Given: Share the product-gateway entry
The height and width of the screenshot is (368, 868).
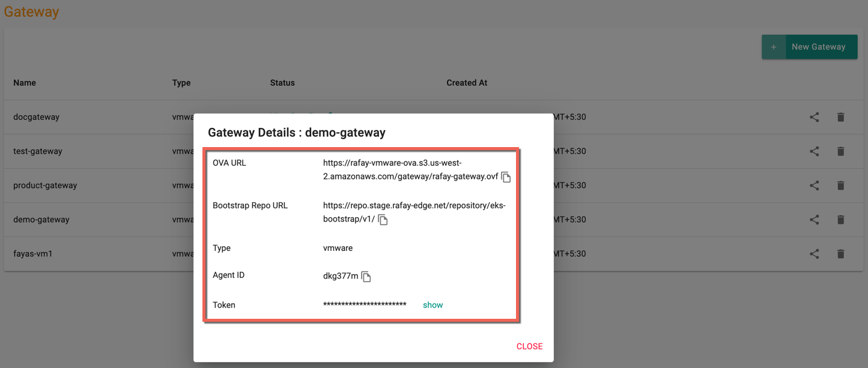Looking at the screenshot, I should point(814,186).
